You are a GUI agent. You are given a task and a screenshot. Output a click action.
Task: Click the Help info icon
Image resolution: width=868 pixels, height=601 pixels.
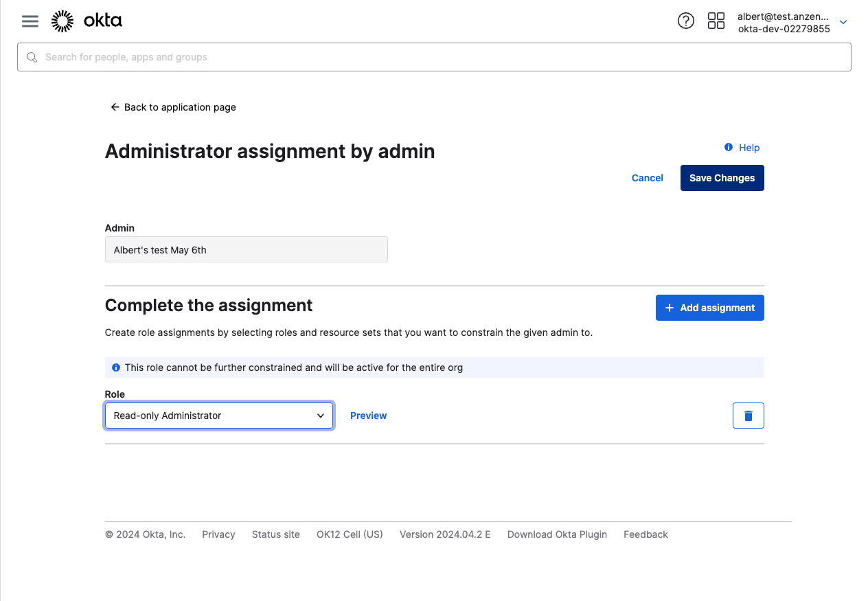click(729, 148)
